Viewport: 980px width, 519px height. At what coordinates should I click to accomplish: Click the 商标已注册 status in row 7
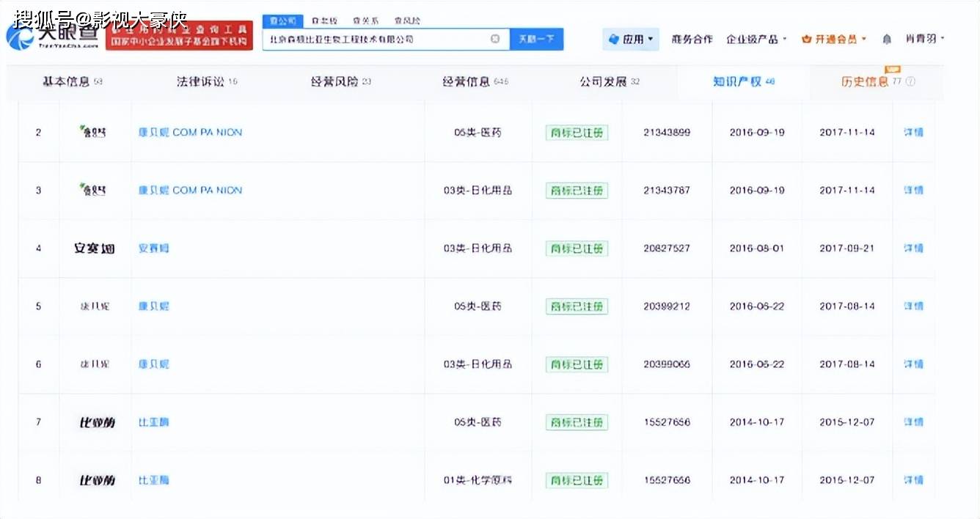577,422
